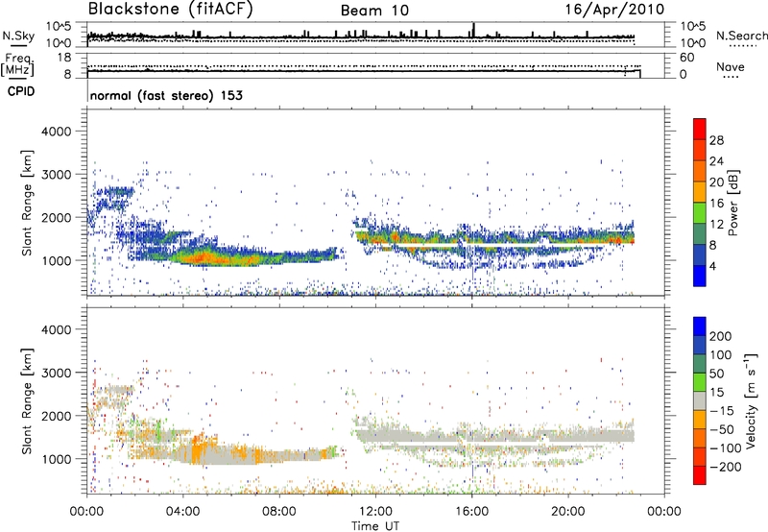This screenshot has height=532, width=768.
Task: Click the blue top Velocity colorbar swatch
Action: [700, 326]
